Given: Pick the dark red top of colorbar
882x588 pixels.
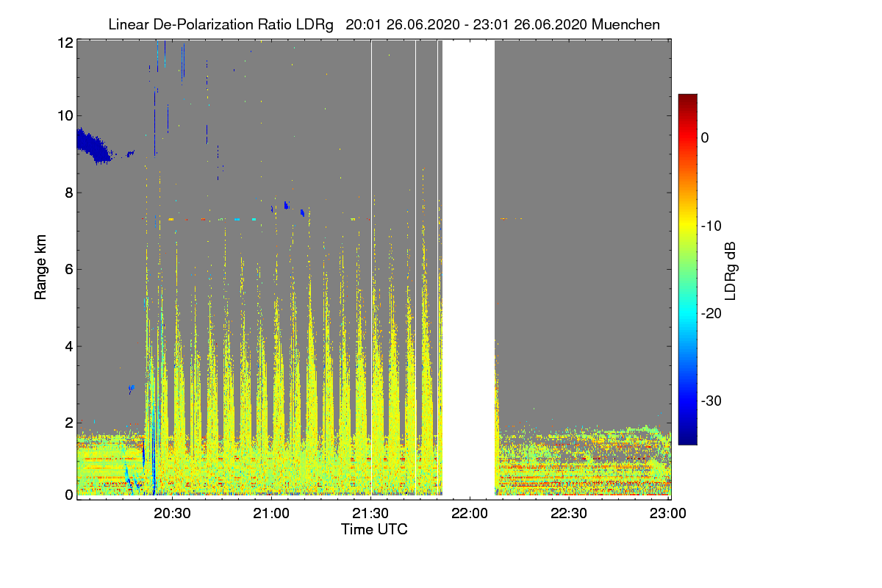Looking at the screenshot, I should click(x=687, y=99).
